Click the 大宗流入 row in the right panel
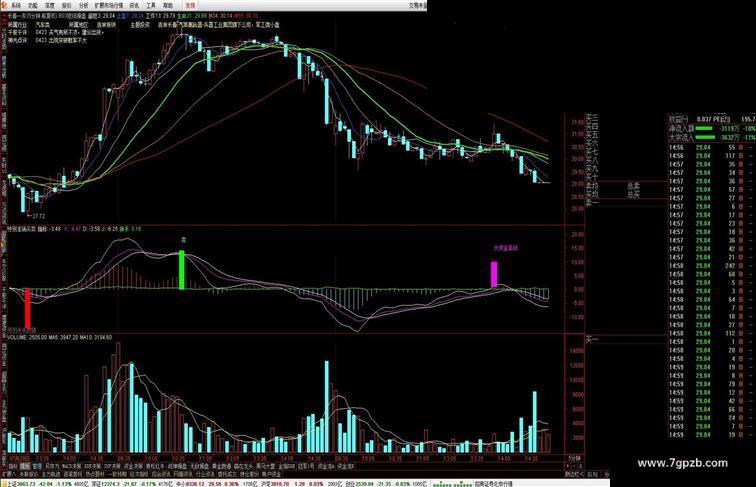This screenshot has width=756, height=487. [712, 137]
